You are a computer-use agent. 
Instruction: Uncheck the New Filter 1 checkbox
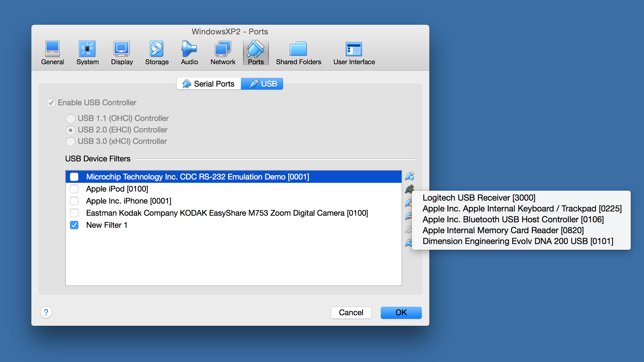click(74, 225)
